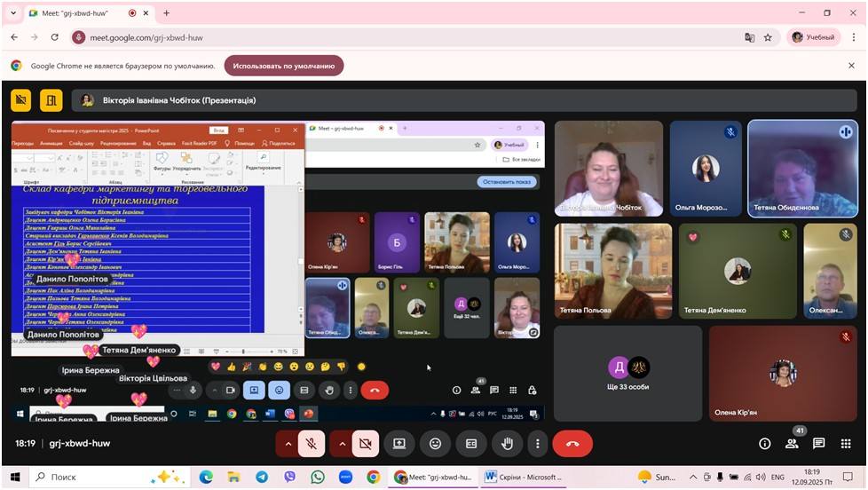Screen dimensions: 868x490
Task: Open new browser tab with plus button
Action: pos(166,13)
